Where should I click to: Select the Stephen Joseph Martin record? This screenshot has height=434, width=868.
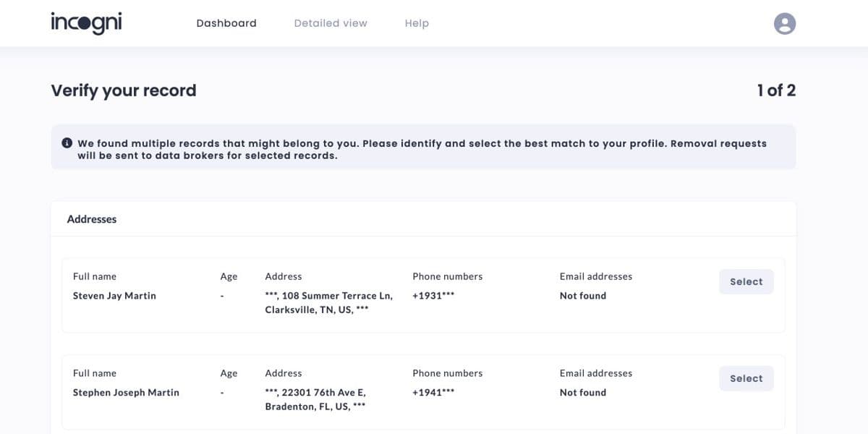tap(746, 378)
